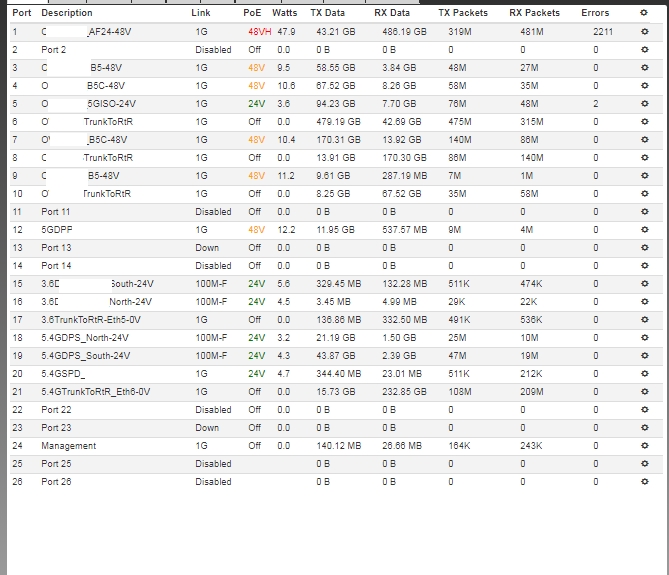Click the Errors column header
Viewport: 669px width, 575px height.
[x=595, y=14]
